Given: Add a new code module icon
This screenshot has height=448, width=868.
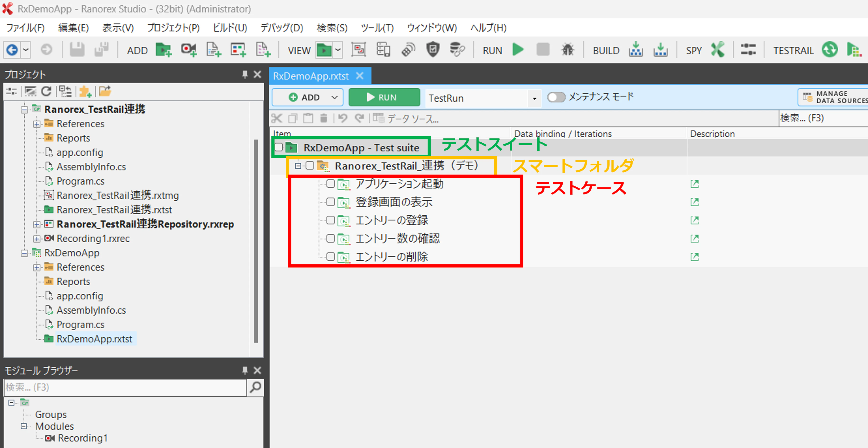Looking at the screenshot, I should pyautogui.click(x=214, y=50).
